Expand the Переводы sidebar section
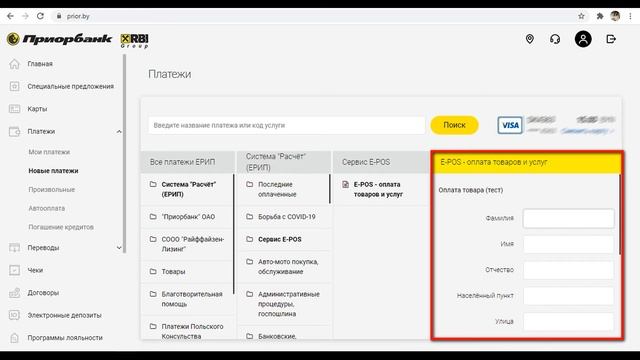 119,248
